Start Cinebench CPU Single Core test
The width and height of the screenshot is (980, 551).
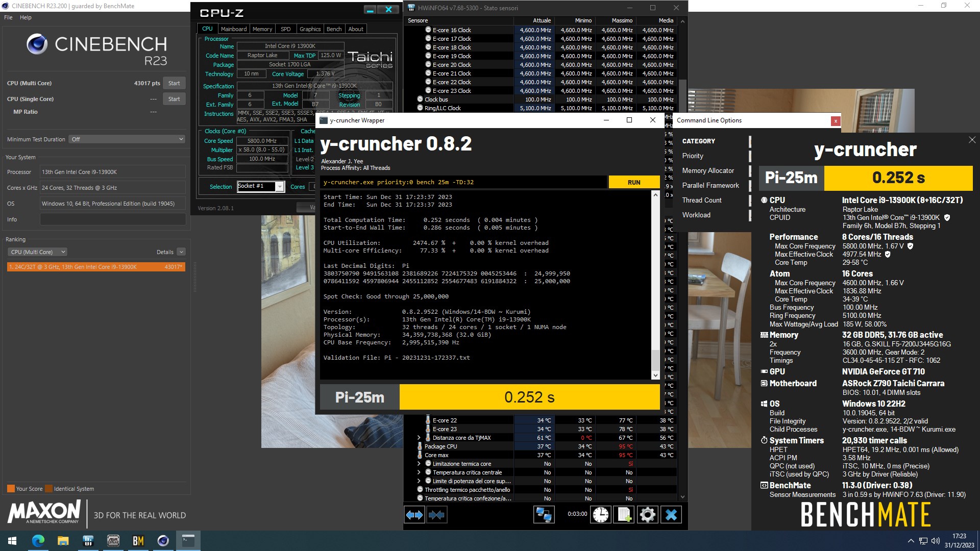[174, 99]
